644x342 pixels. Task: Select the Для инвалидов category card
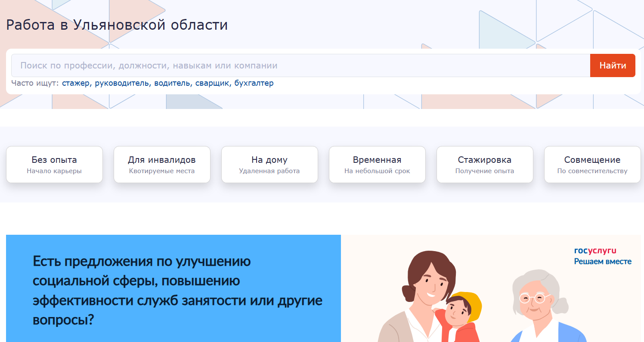pos(162,165)
